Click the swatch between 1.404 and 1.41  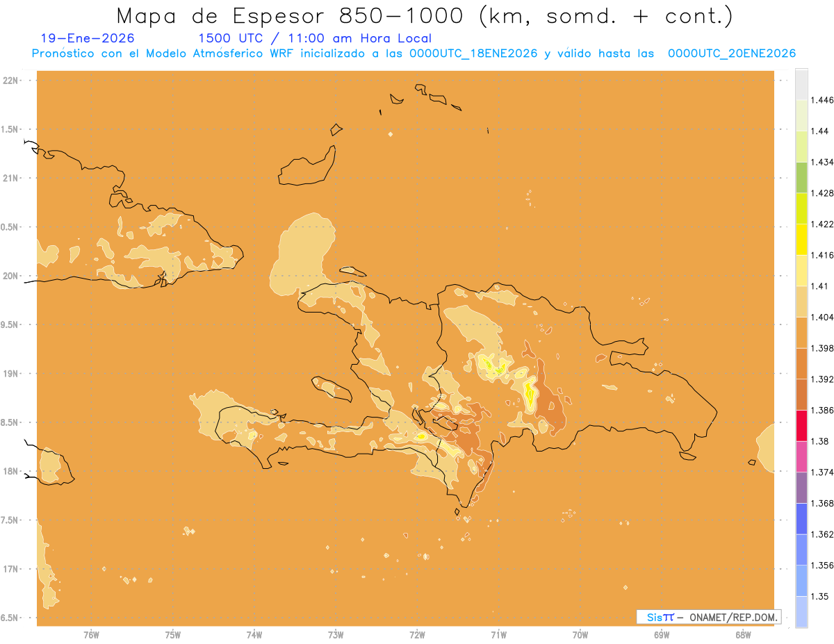coord(801,302)
